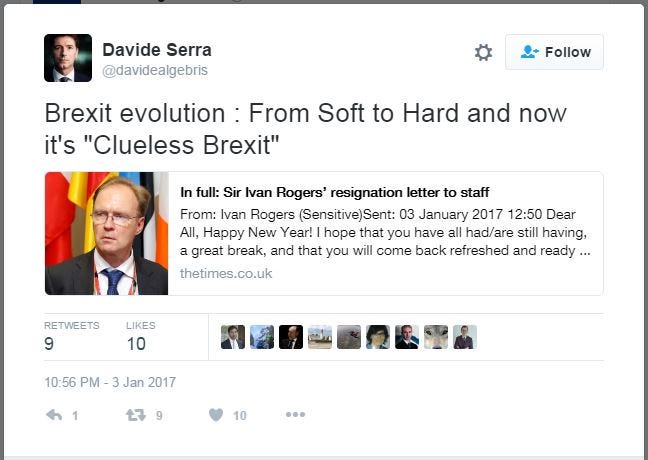Screen dimensions: 648x460
Task: Click the last liker avatar in the row
Action: pyautogui.click(x=464, y=337)
